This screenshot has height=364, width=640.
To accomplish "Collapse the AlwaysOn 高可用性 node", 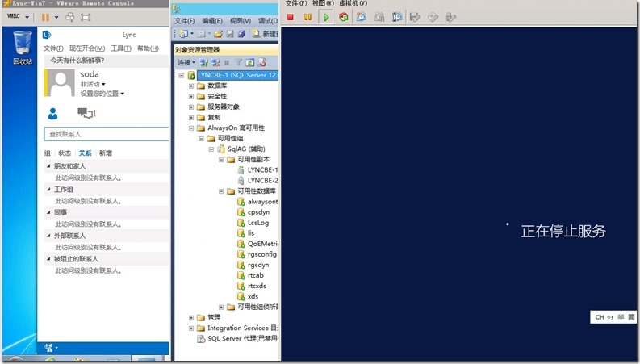I will tap(191, 128).
